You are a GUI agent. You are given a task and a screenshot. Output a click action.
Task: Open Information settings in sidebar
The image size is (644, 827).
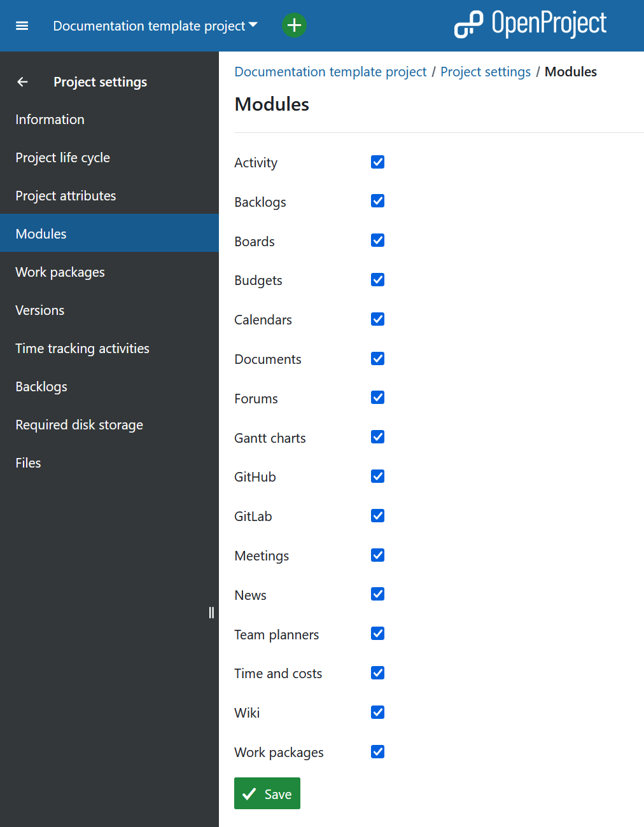(x=109, y=120)
